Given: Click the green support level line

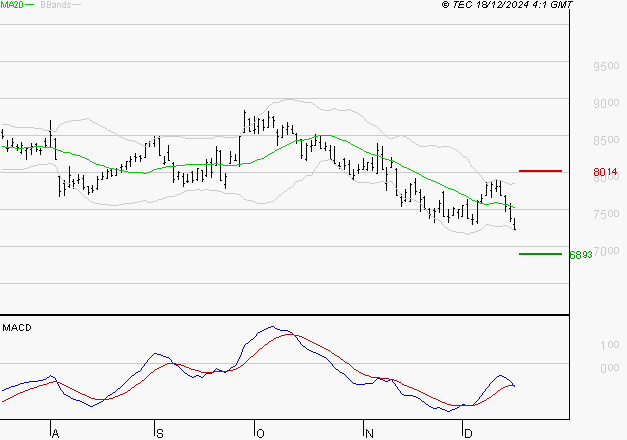Looking at the screenshot, I should [x=540, y=254].
